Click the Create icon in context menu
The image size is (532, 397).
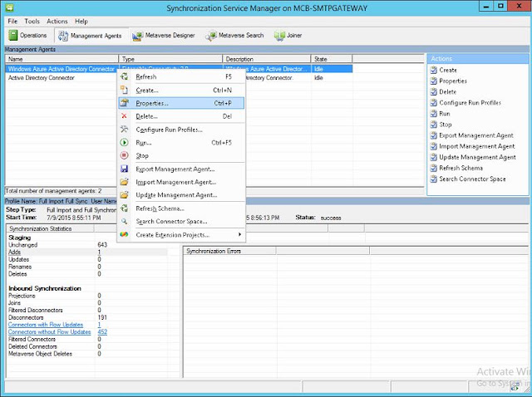124,90
